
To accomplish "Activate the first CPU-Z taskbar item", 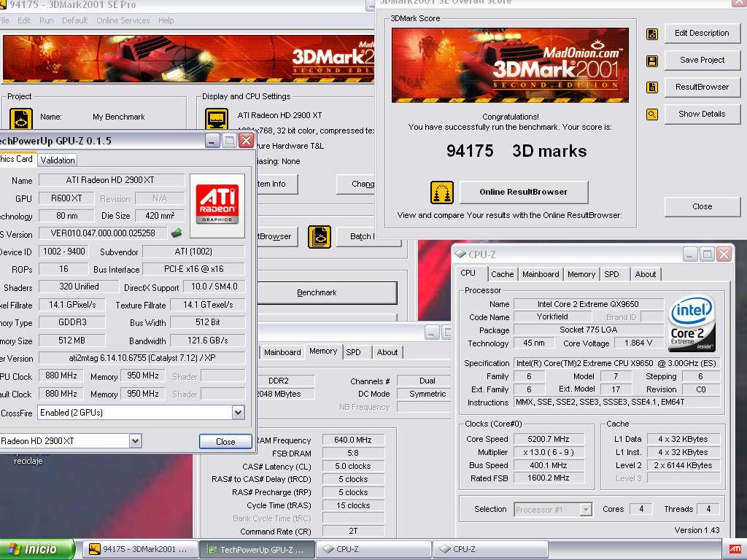I will point(373,549).
